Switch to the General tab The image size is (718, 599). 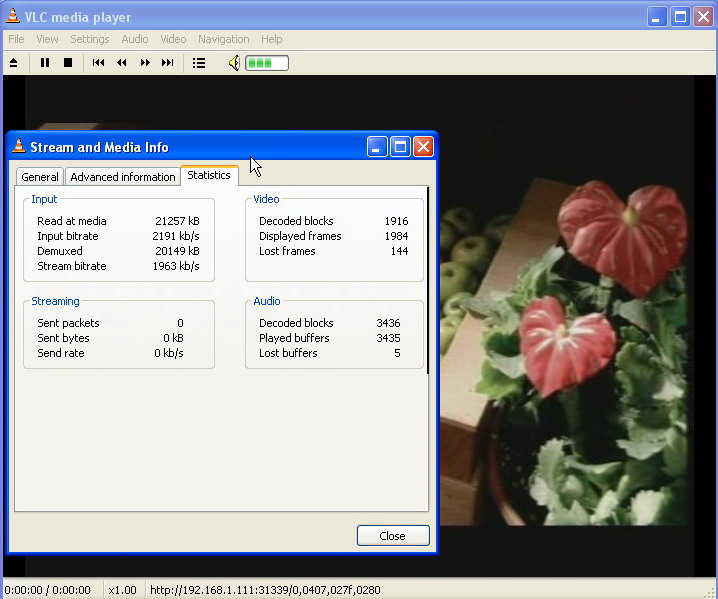point(40,177)
